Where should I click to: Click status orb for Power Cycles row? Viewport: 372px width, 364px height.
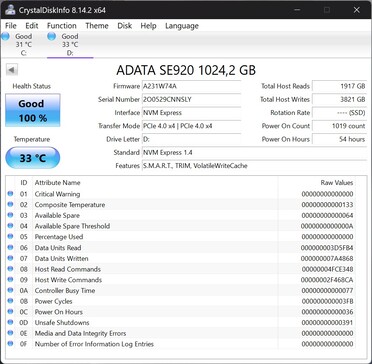(10, 301)
